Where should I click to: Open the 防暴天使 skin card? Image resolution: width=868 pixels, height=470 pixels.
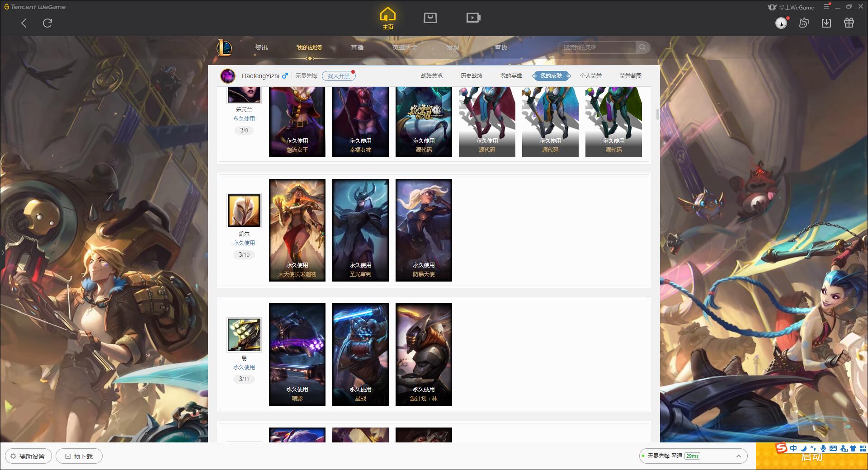click(x=424, y=230)
